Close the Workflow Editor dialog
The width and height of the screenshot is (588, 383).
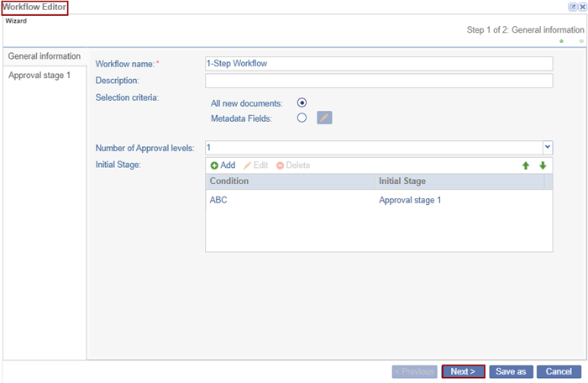[x=581, y=6]
